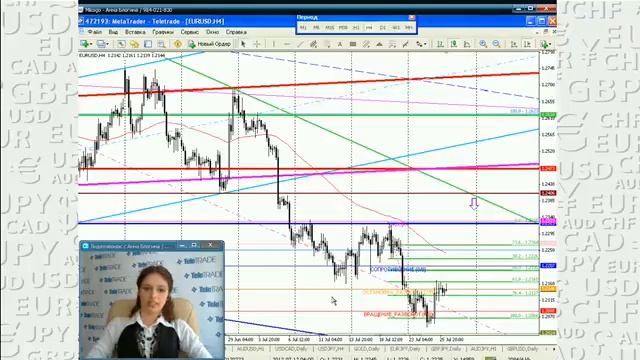640x360 pixels.
Task: Select the triangle shape drawing tool
Action: (379, 44)
